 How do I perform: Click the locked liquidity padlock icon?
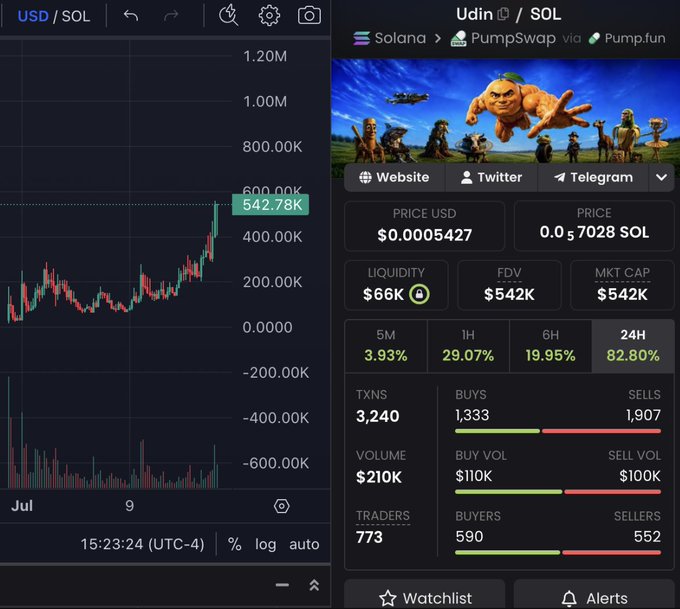pyautogui.click(x=419, y=294)
